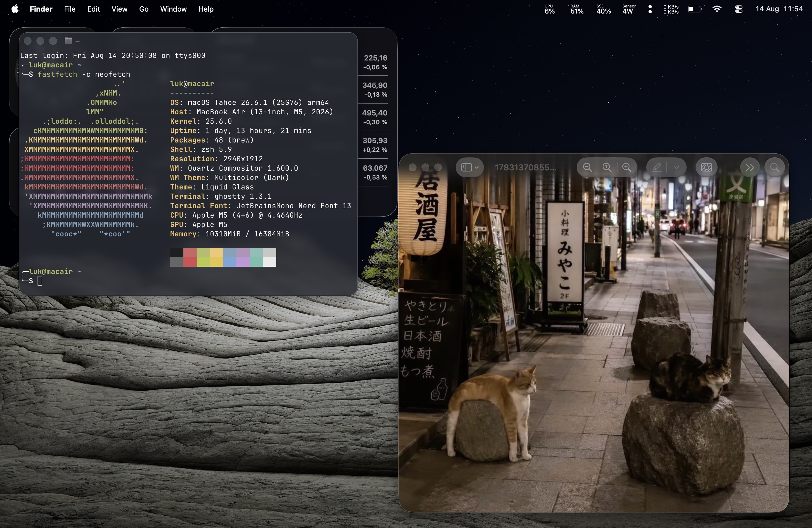
Task: Open the View menu
Action: 119,9
